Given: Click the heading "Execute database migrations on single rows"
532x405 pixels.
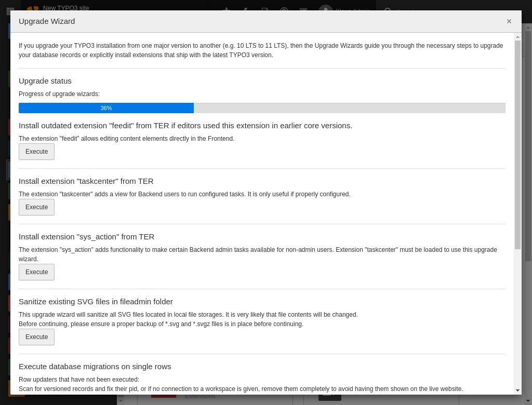Looking at the screenshot, I should click(95, 367).
